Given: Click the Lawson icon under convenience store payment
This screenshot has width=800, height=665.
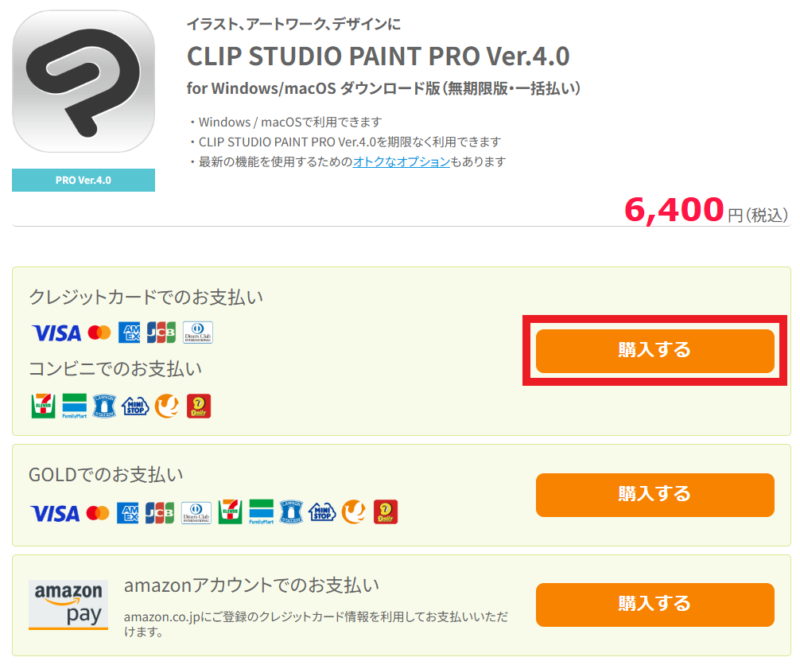Looking at the screenshot, I should click(x=105, y=406).
